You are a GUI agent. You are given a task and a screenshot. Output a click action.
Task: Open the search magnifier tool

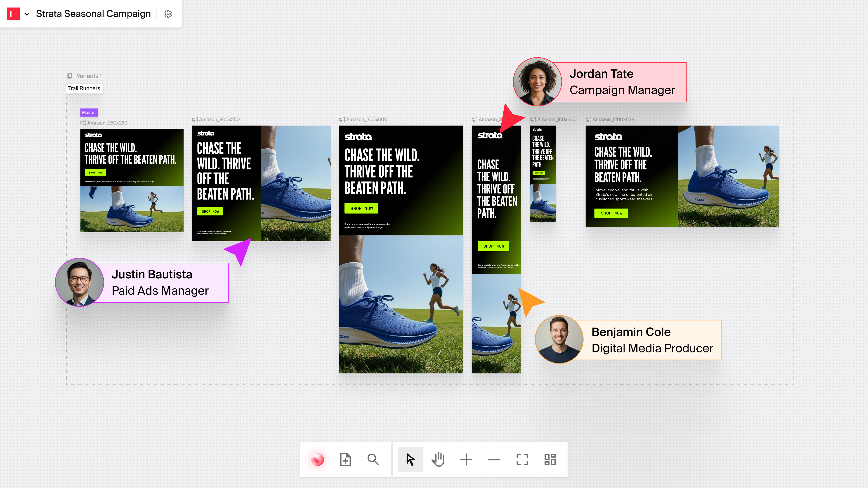[x=373, y=459]
